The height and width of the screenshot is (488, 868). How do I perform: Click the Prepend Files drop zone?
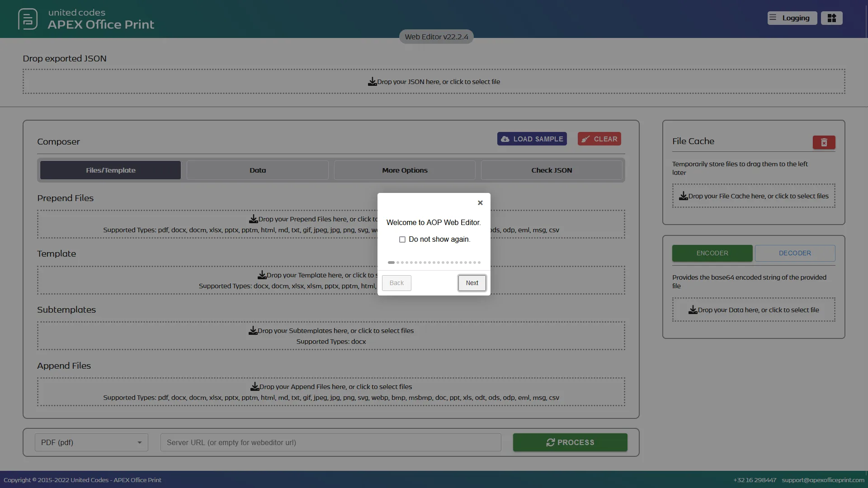click(331, 224)
